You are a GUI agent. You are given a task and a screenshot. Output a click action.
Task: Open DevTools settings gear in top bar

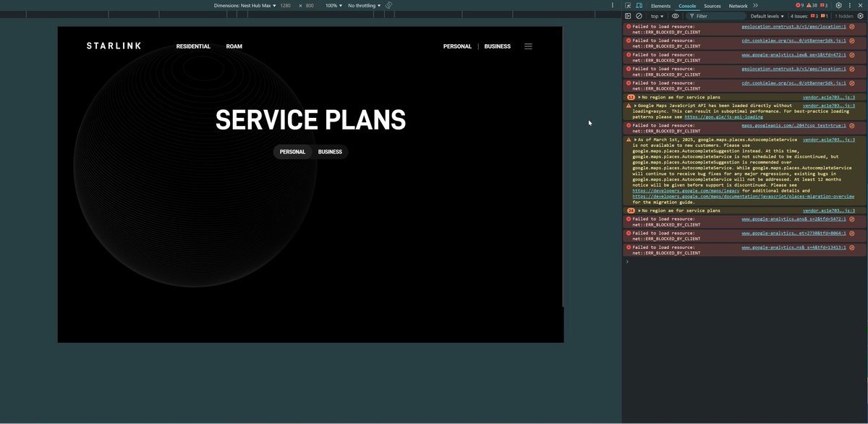pos(838,6)
